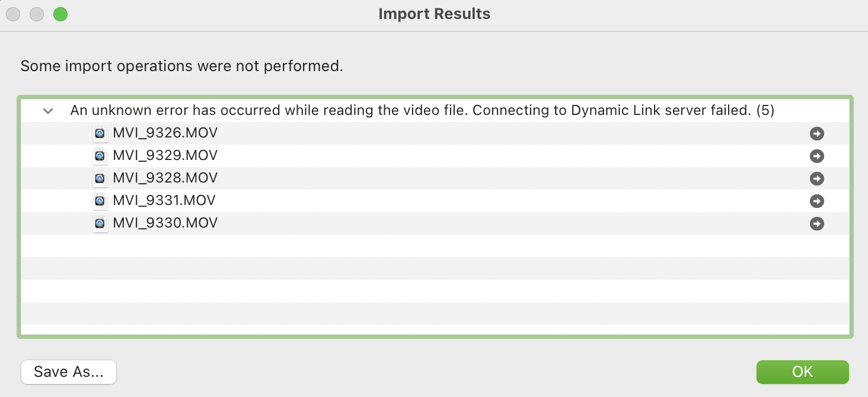
Task: Click the clip icon next to MVI_9330.MOV
Action: pos(100,223)
